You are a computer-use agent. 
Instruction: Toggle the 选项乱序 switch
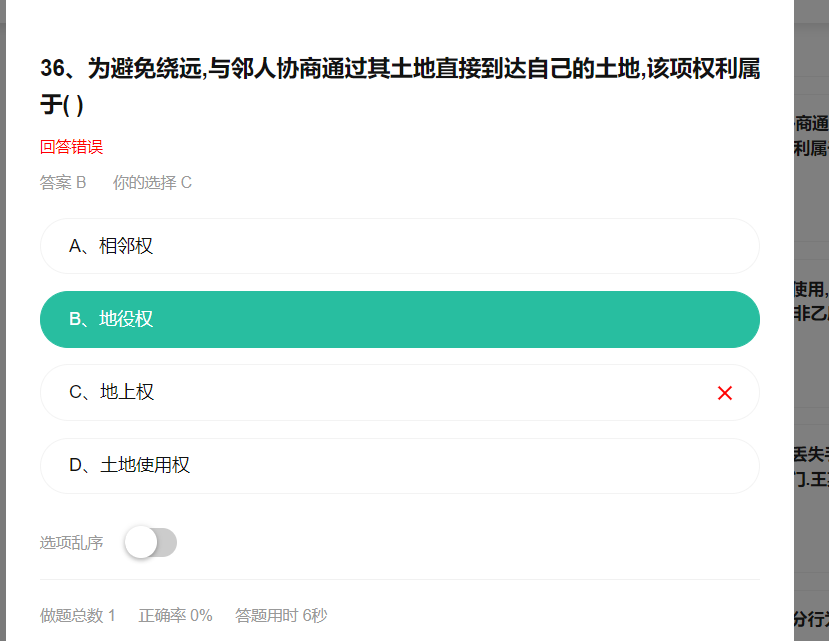[x=151, y=542]
